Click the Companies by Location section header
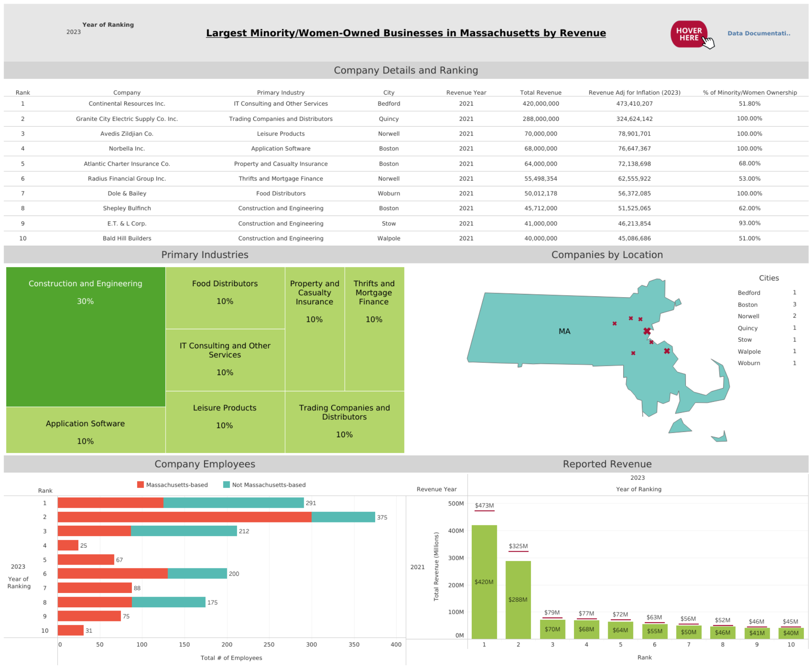 607,255
